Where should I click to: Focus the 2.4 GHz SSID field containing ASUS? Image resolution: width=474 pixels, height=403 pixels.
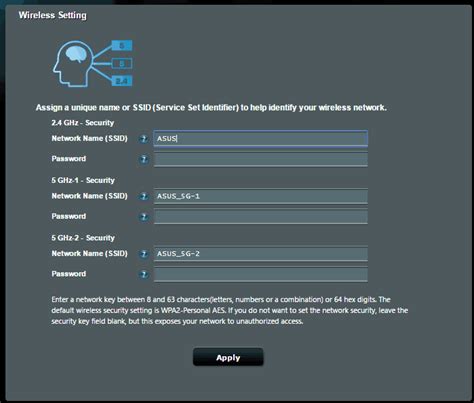click(261, 138)
